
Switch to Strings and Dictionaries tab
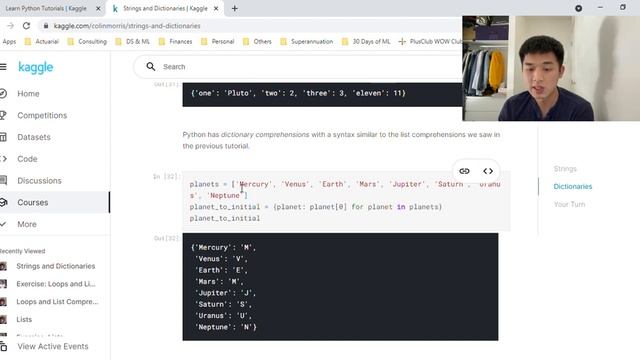(165, 8)
